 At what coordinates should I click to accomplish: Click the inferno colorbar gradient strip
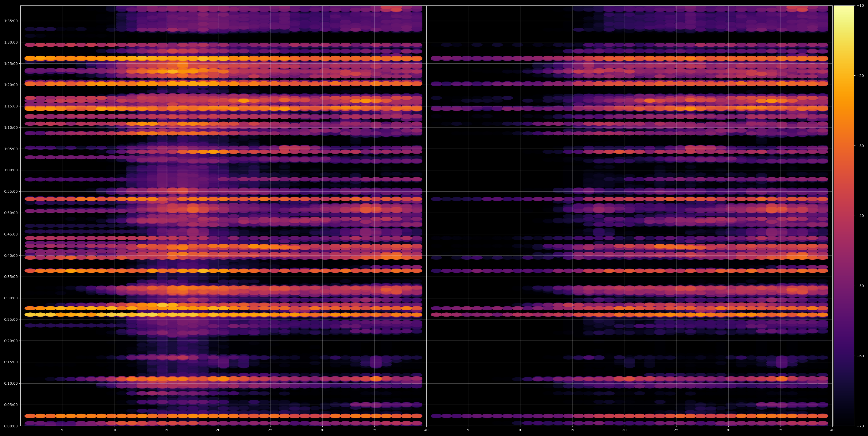tap(844, 216)
